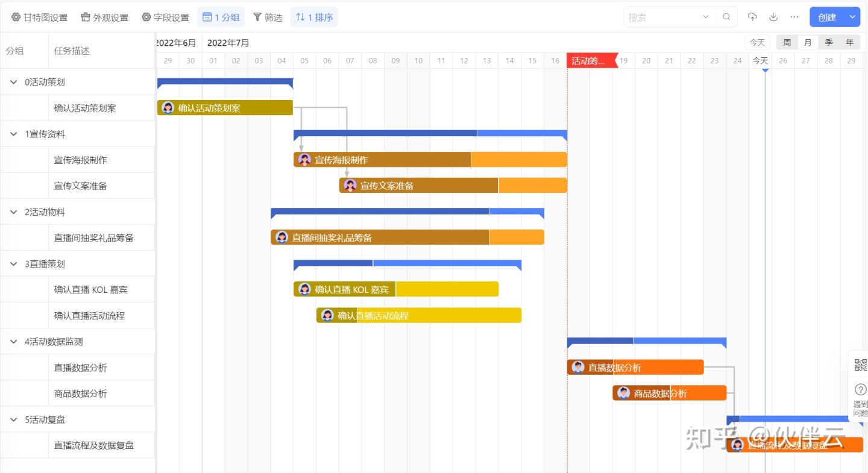Jump to today with 今天 button

click(757, 42)
